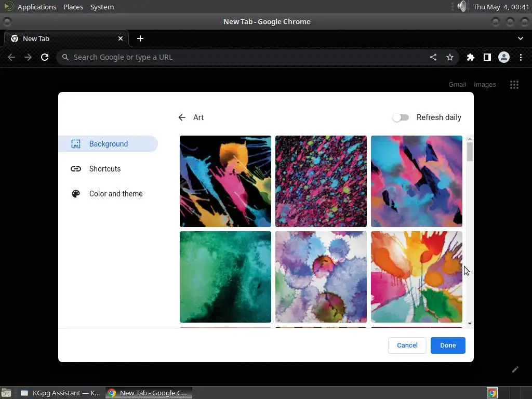Click the Cancel button

pyautogui.click(x=407, y=345)
